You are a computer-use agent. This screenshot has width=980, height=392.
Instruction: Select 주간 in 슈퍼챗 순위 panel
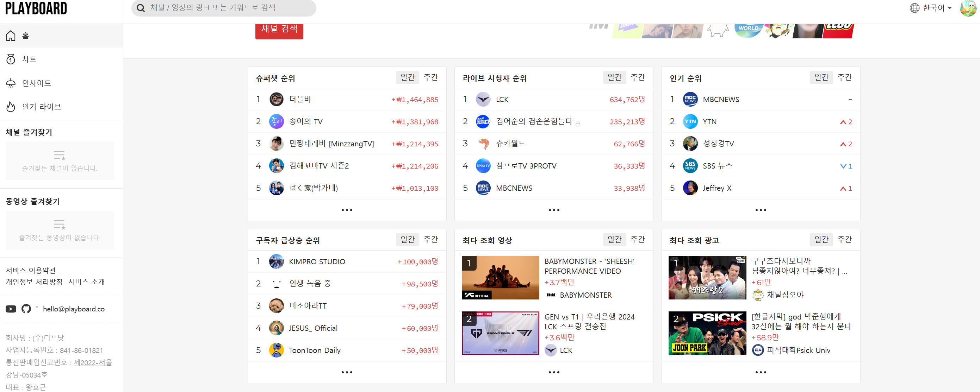431,77
